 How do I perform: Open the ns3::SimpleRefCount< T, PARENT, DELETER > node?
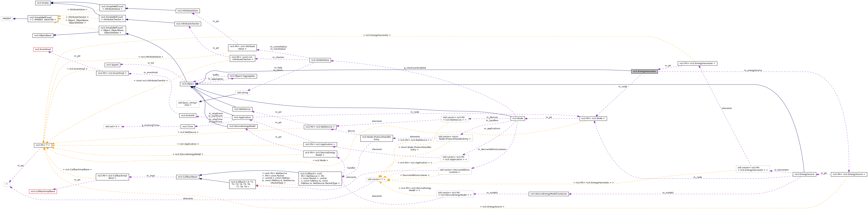point(43,19)
